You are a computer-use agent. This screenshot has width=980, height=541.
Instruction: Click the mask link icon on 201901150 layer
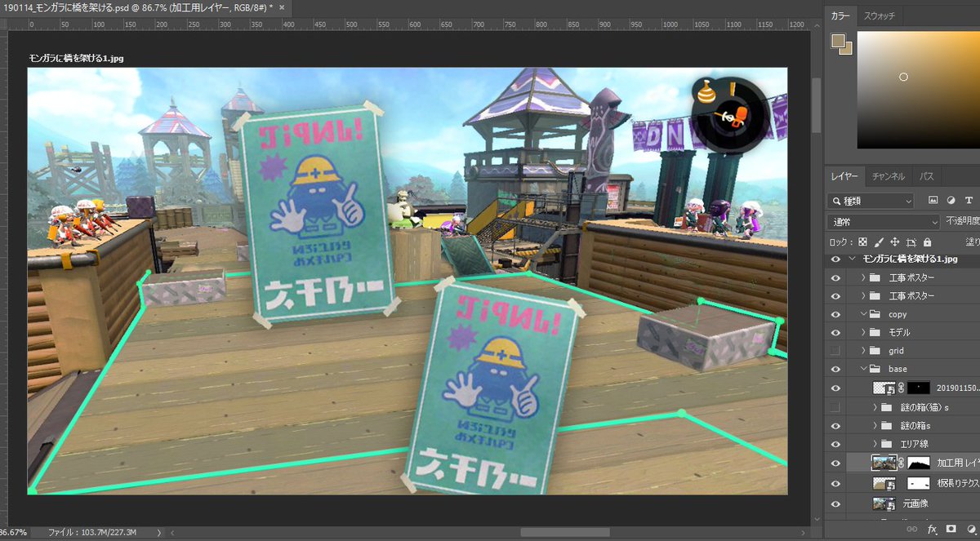click(902, 388)
